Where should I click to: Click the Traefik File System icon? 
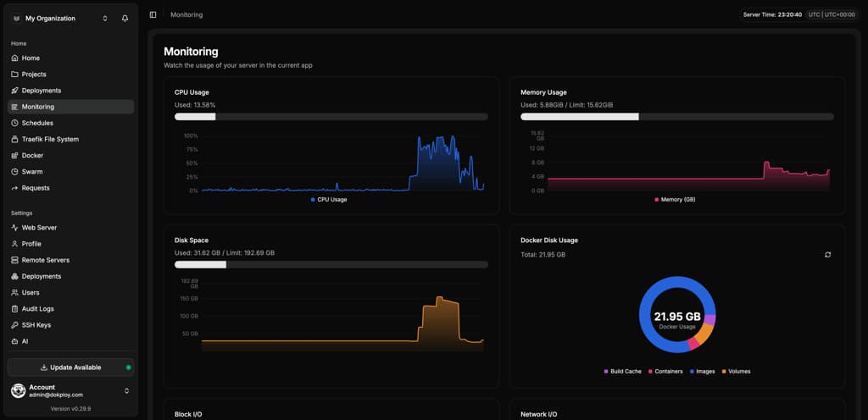[14, 139]
